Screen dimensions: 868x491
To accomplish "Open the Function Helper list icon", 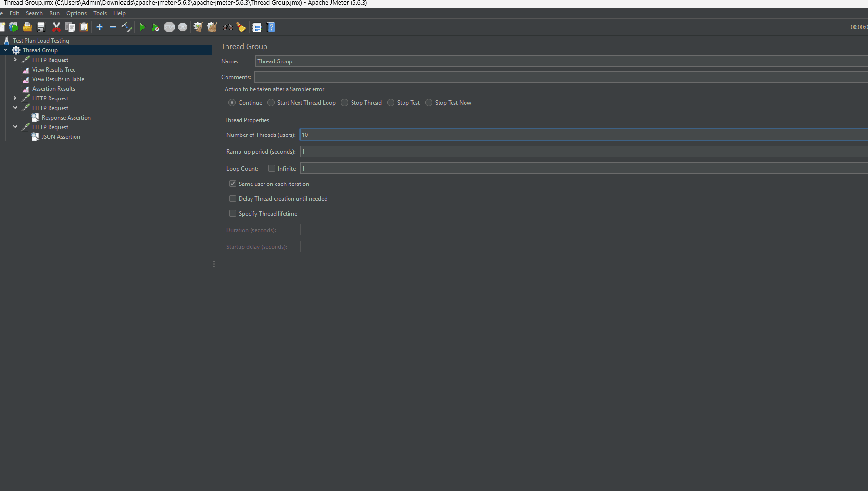I will tap(257, 27).
